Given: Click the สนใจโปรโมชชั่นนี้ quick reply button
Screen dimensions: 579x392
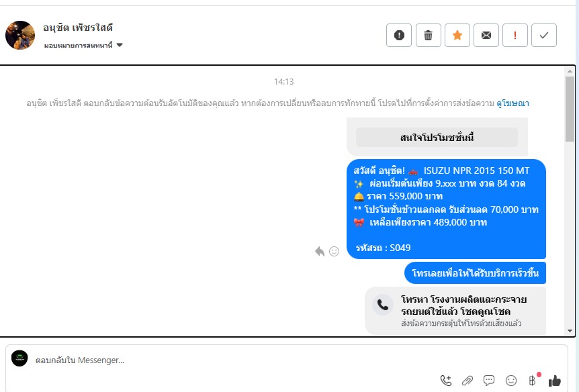Looking at the screenshot, I should (437, 138).
